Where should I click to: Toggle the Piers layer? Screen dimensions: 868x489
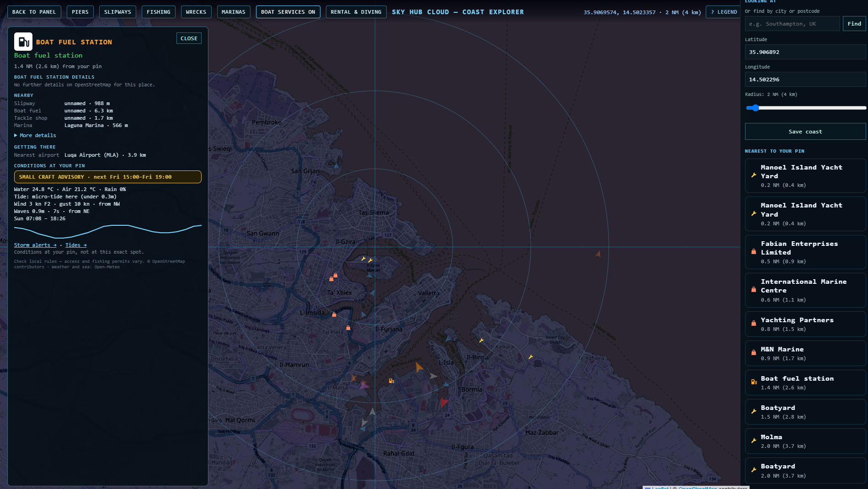(x=80, y=12)
